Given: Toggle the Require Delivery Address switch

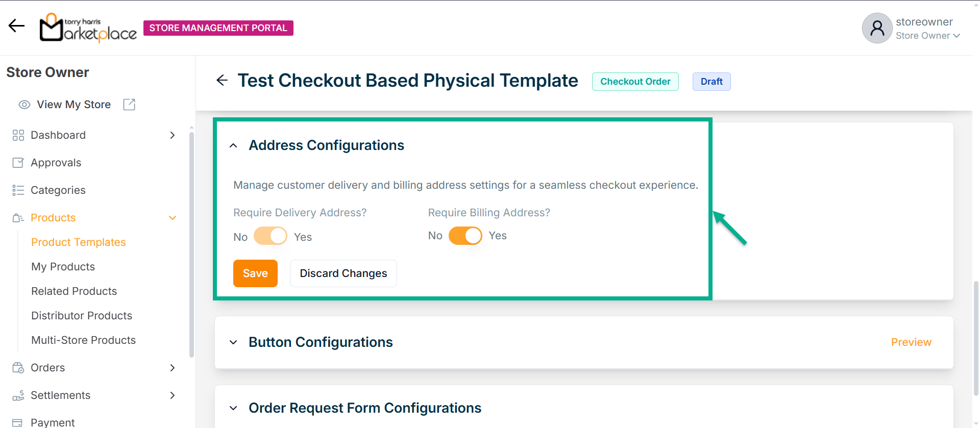Looking at the screenshot, I should click(x=271, y=236).
